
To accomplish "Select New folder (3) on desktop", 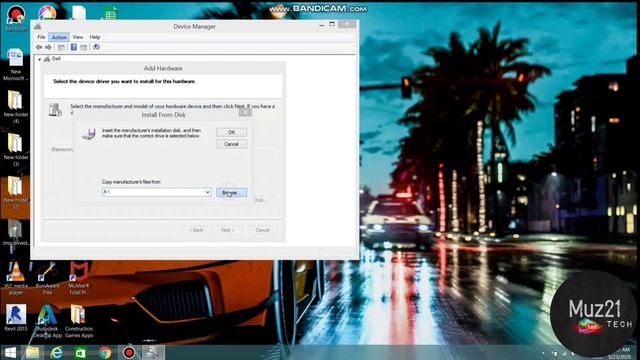I will point(16,149).
